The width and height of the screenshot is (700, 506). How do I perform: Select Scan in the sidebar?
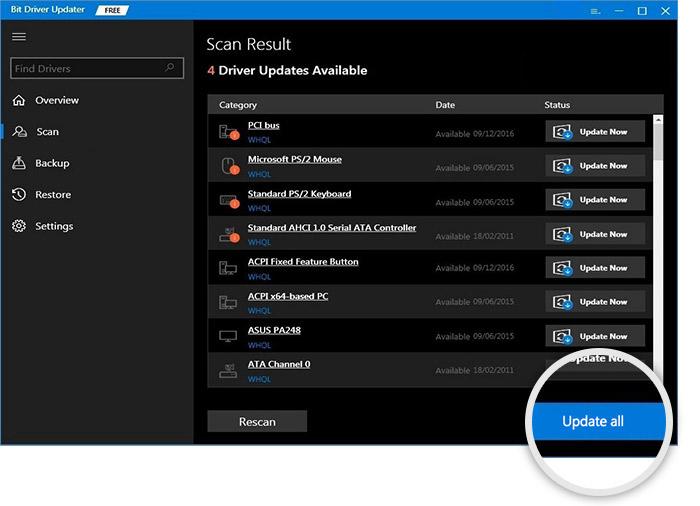[47, 132]
